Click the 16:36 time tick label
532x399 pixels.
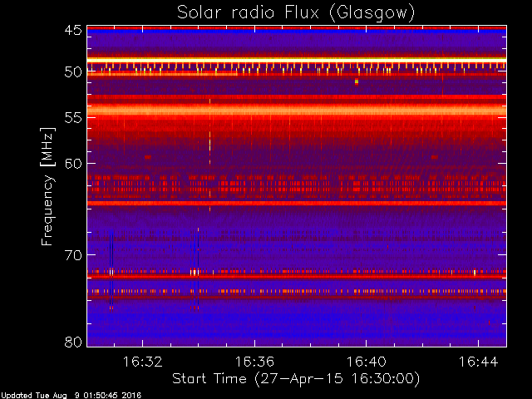(254, 362)
